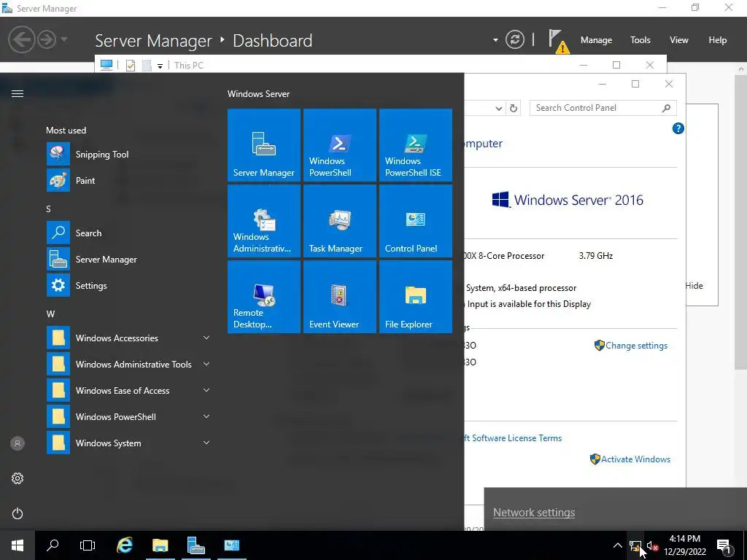Open the user account icon in Start
This screenshot has height=560, width=747.
pyautogui.click(x=18, y=443)
